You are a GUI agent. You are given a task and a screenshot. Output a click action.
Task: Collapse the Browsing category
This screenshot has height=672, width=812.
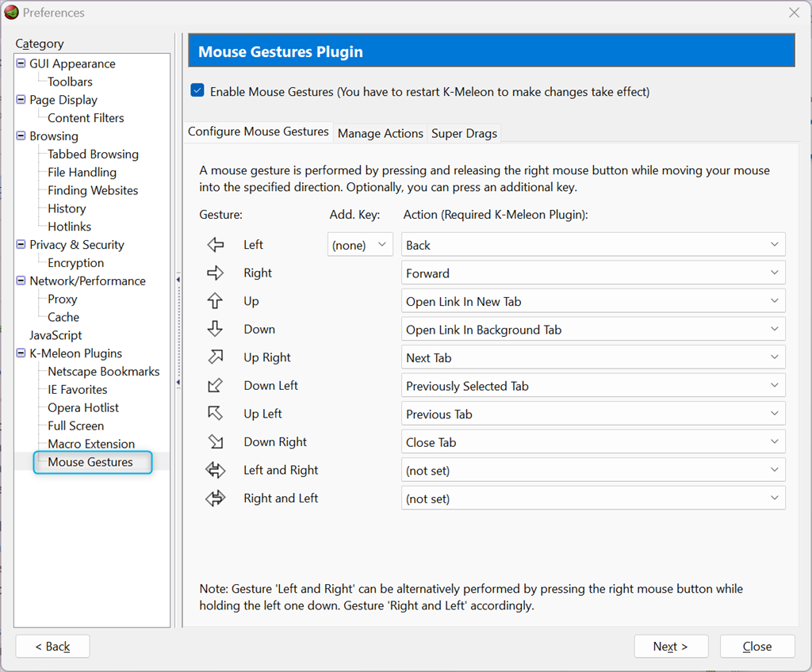click(x=21, y=136)
